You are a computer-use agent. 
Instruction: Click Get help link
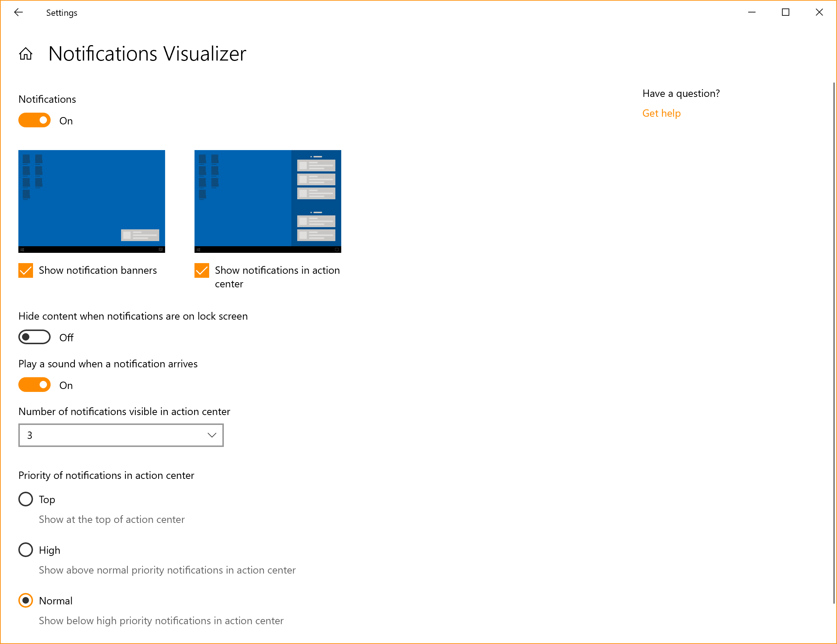coord(661,112)
